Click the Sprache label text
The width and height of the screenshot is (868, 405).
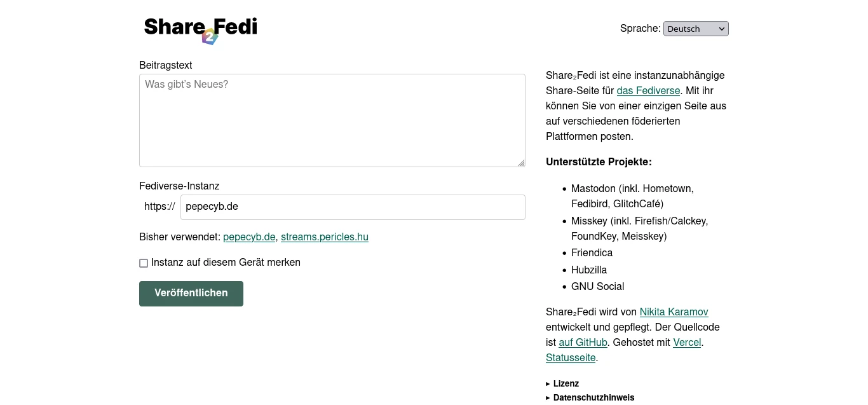640,29
